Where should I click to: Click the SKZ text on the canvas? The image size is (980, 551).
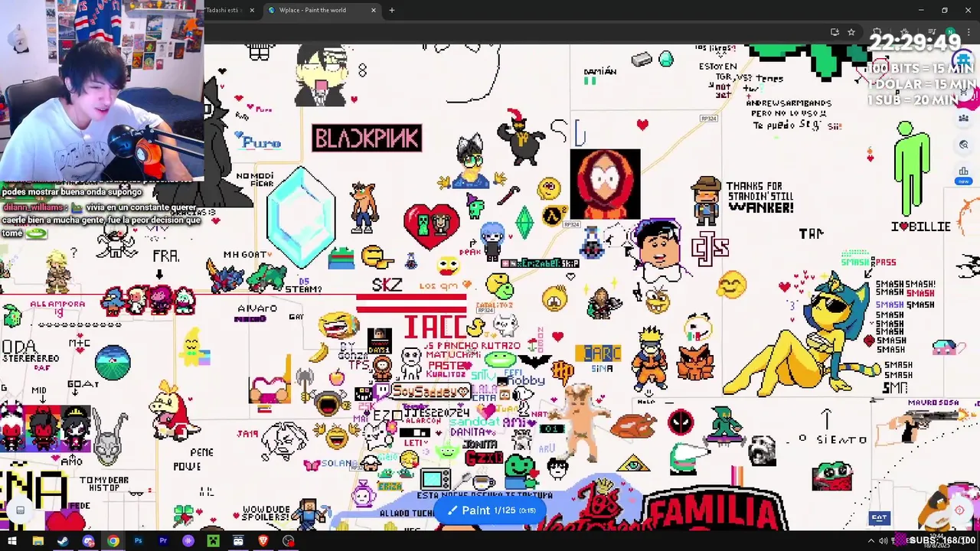387,285
